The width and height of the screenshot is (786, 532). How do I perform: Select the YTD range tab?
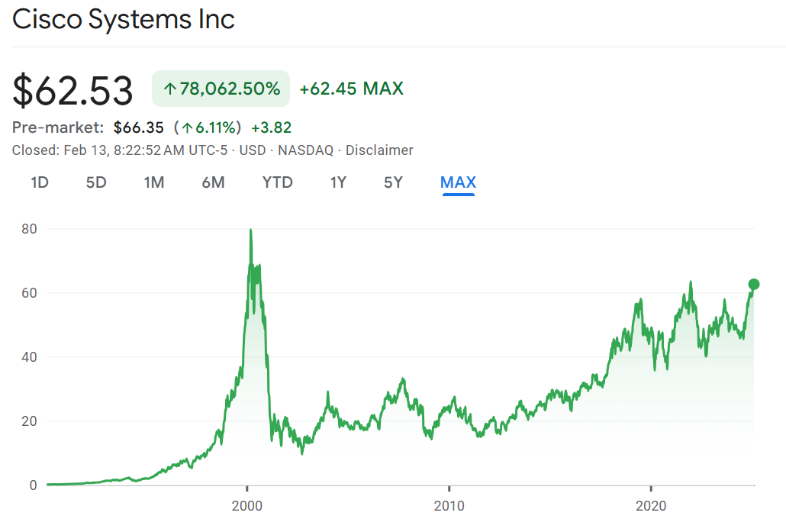click(277, 182)
